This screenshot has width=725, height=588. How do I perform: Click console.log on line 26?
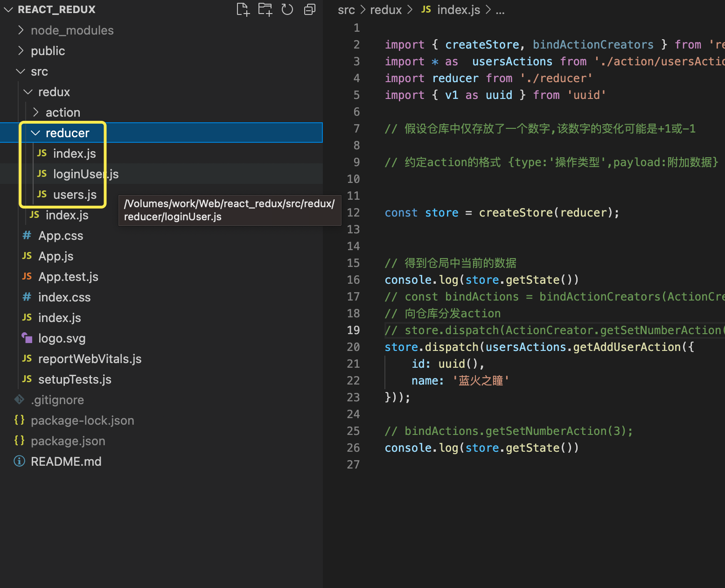click(421, 448)
